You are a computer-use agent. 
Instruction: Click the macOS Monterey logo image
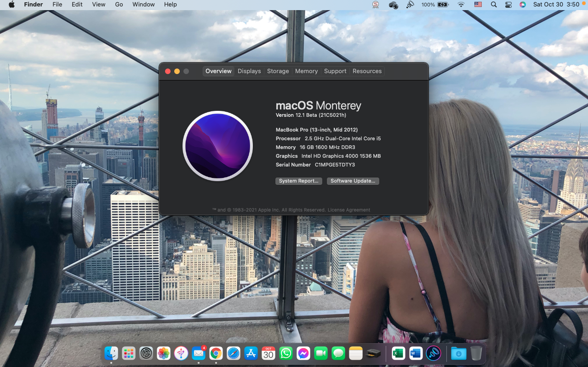218,146
